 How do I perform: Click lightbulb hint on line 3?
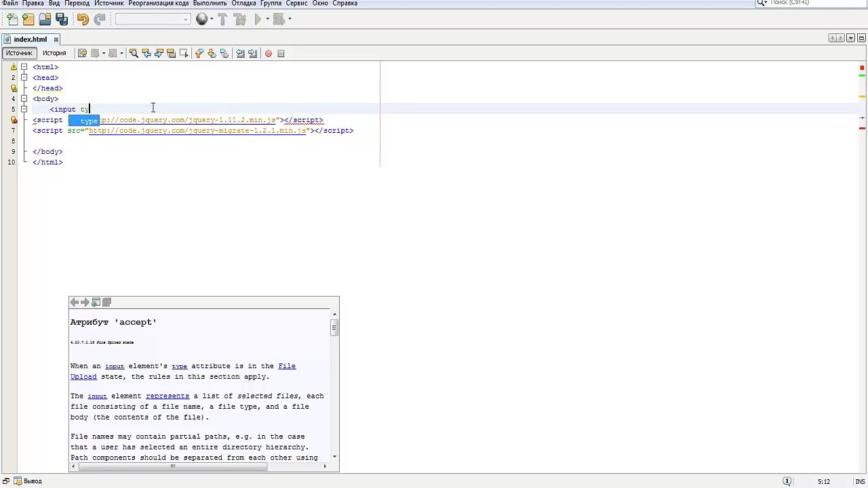tap(14, 88)
